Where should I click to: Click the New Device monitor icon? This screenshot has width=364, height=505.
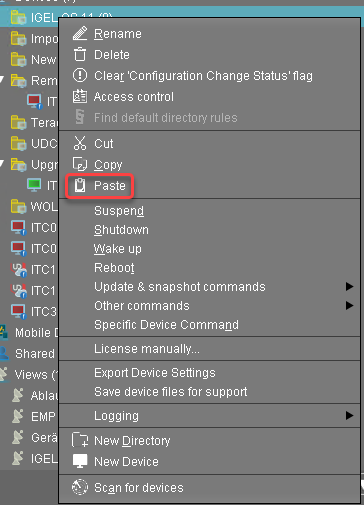[x=80, y=461]
